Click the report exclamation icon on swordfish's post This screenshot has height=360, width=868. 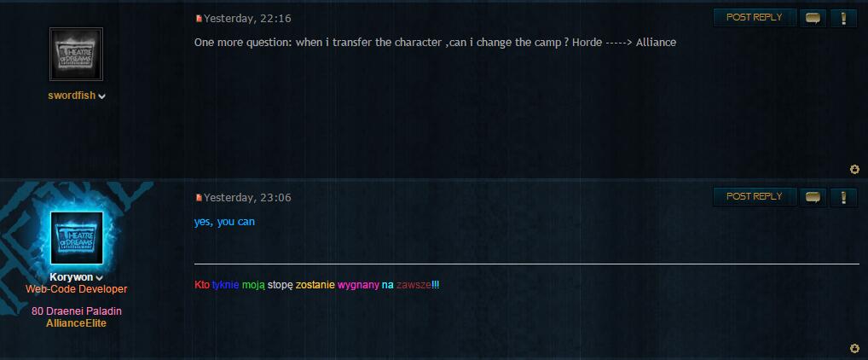(843, 18)
